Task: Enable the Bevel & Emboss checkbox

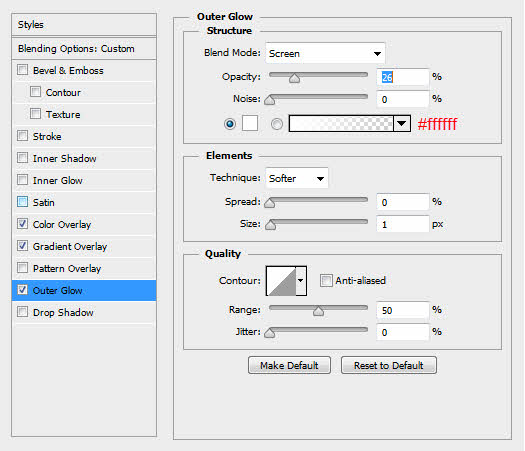Action: click(22, 70)
